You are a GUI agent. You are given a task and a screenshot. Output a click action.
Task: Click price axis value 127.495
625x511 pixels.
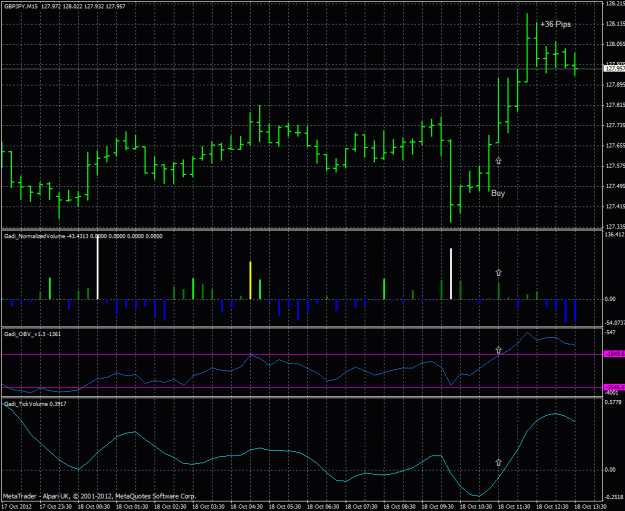pos(615,186)
